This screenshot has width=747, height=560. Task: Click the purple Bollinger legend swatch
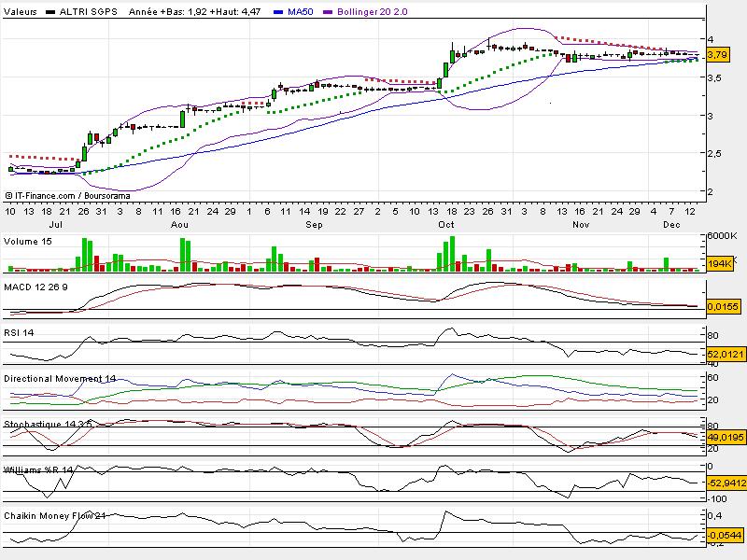[328, 12]
